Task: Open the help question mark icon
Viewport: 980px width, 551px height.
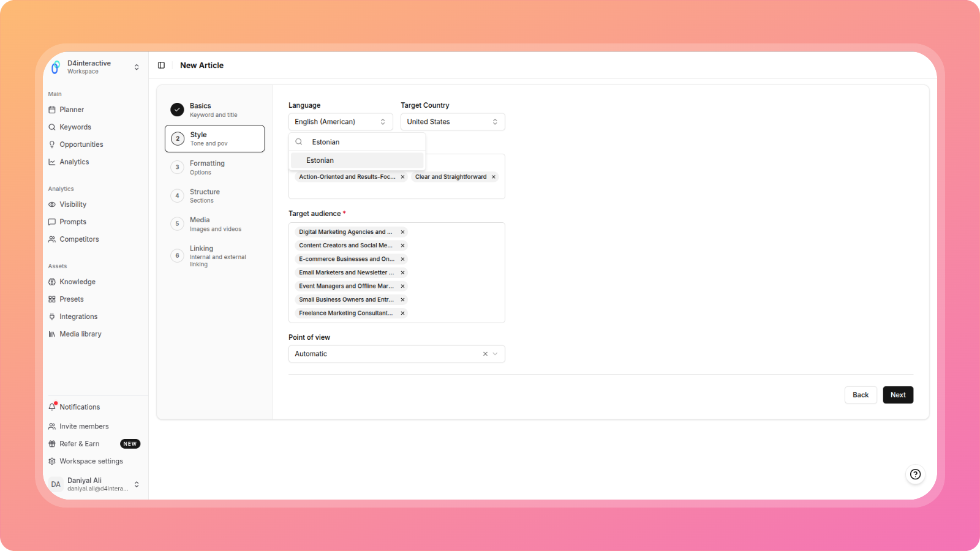Action: pyautogui.click(x=915, y=474)
